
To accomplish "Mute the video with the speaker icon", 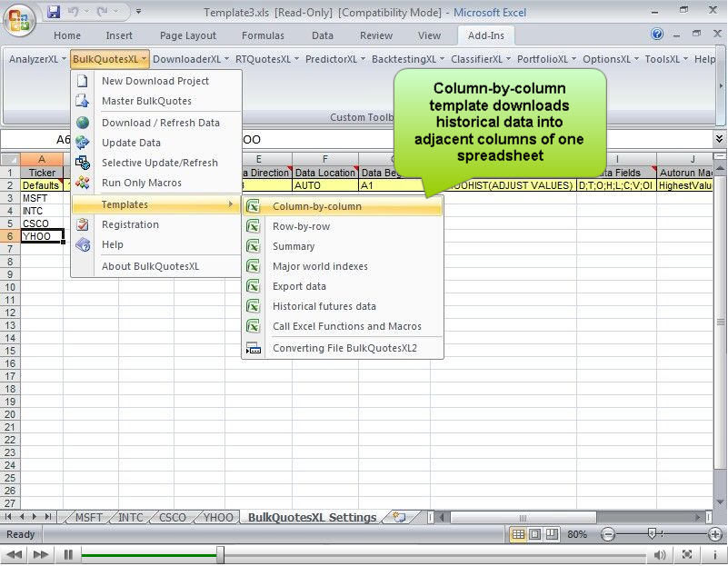I will [x=660, y=554].
